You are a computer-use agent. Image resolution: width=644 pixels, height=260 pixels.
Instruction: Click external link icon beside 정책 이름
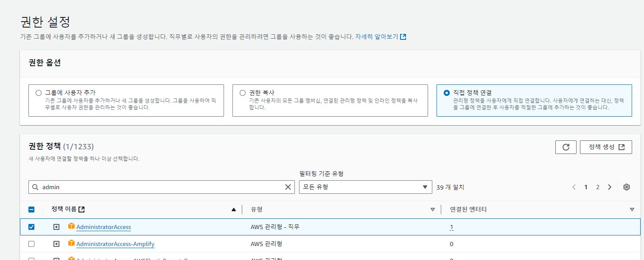point(82,209)
